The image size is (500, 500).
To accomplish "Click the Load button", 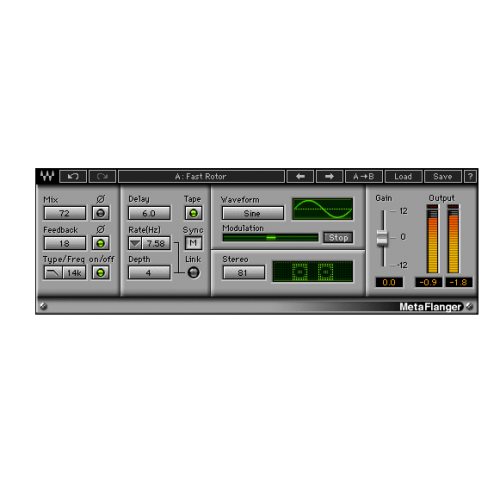I will coord(403,176).
